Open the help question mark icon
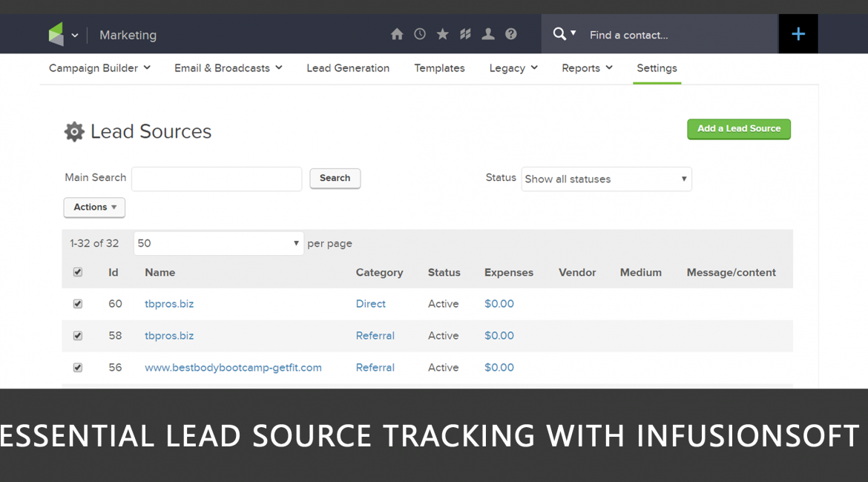This screenshot has height=482, width=868. [x=511, y=34]
